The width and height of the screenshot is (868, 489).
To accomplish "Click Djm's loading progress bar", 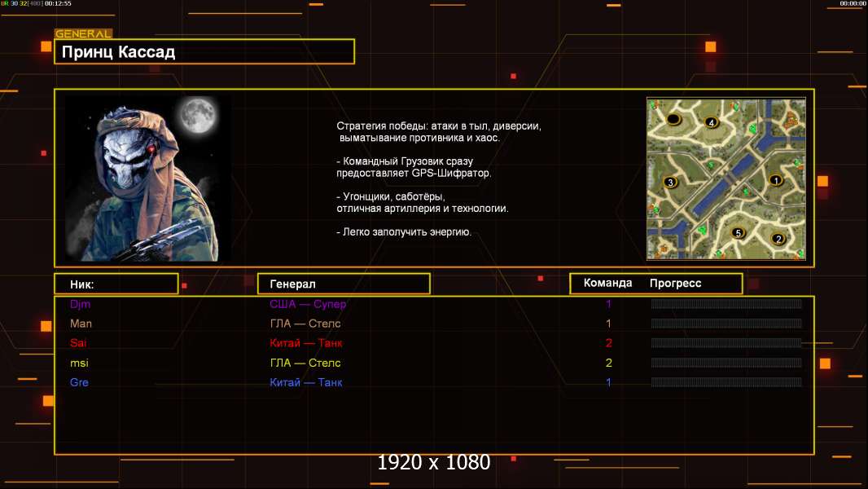I will 726,303.
